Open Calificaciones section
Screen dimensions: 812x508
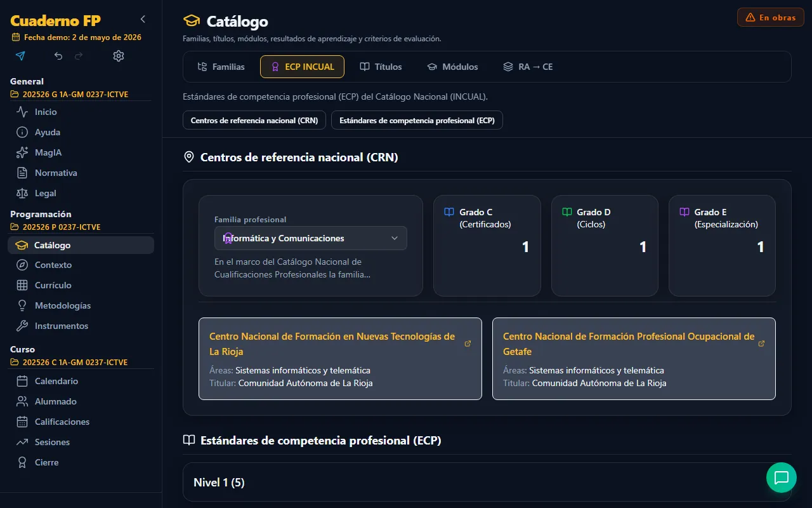tap(81, 422)
